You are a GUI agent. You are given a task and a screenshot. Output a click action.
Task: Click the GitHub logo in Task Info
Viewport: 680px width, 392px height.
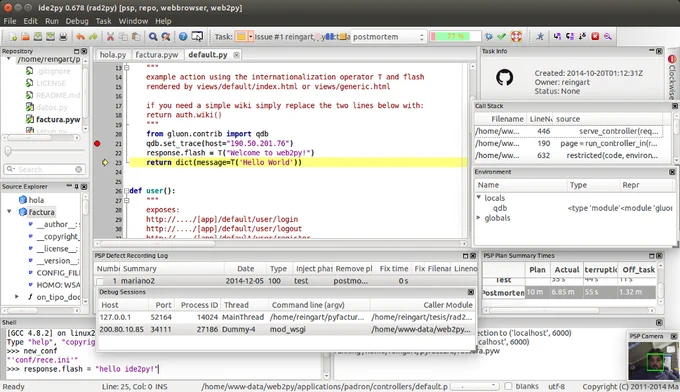[504, 78]
